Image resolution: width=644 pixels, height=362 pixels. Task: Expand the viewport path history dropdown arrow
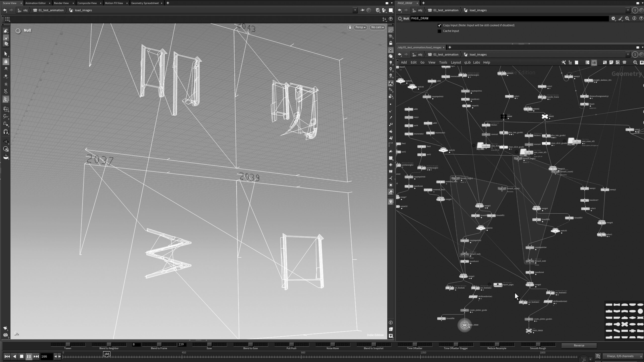(x=355, y=10)
